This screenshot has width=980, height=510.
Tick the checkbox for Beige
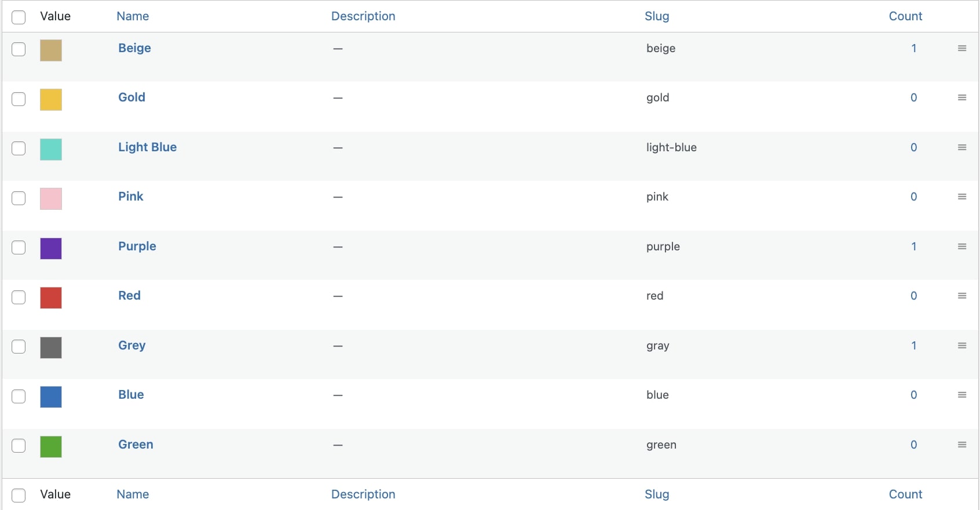(x=19, y=49)
